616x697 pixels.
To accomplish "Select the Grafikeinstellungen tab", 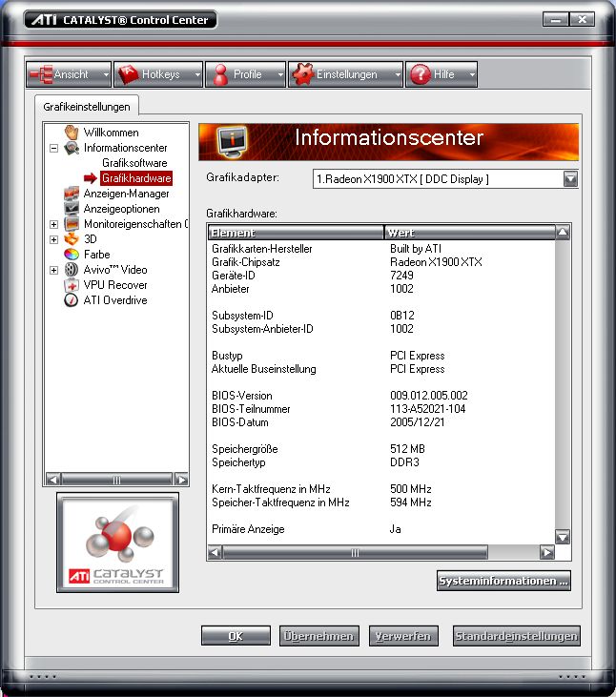I will tap(87, 107).
